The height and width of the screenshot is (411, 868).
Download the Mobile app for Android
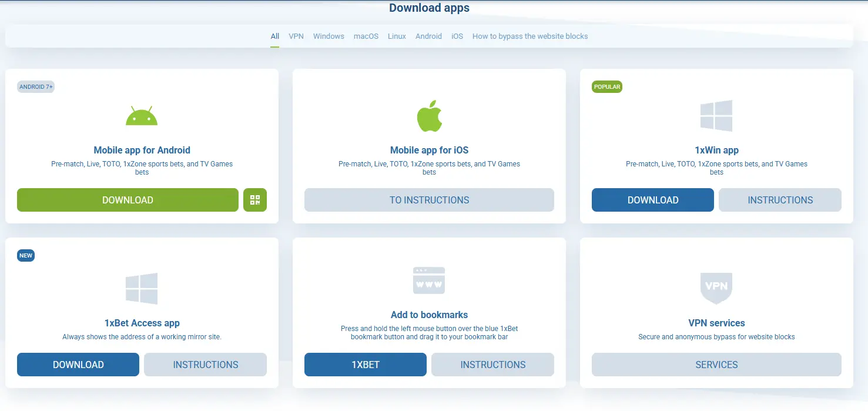point(128,200)
